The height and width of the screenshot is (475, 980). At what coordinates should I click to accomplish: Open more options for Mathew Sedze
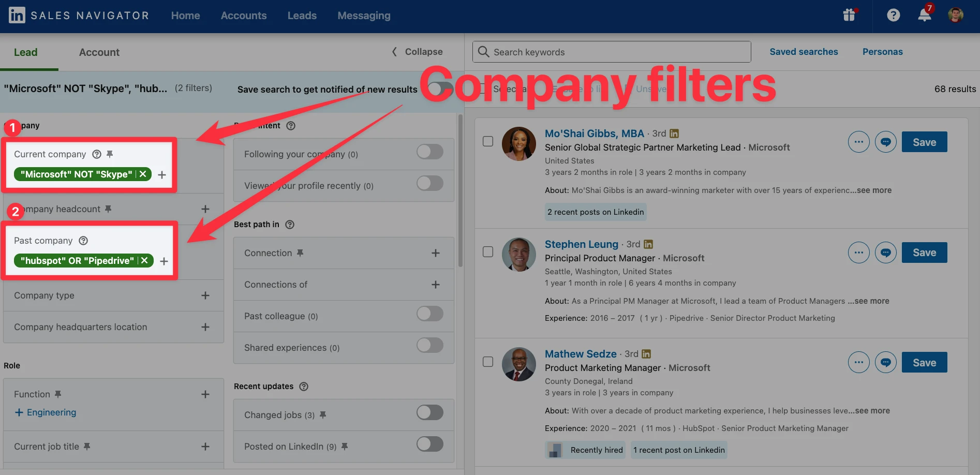point(859,362)
